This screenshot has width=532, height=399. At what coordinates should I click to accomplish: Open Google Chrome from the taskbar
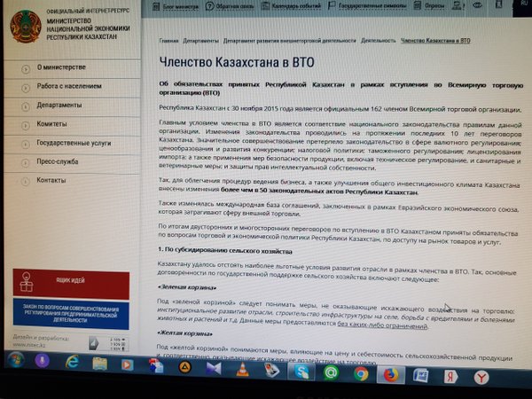coord(361,372)
